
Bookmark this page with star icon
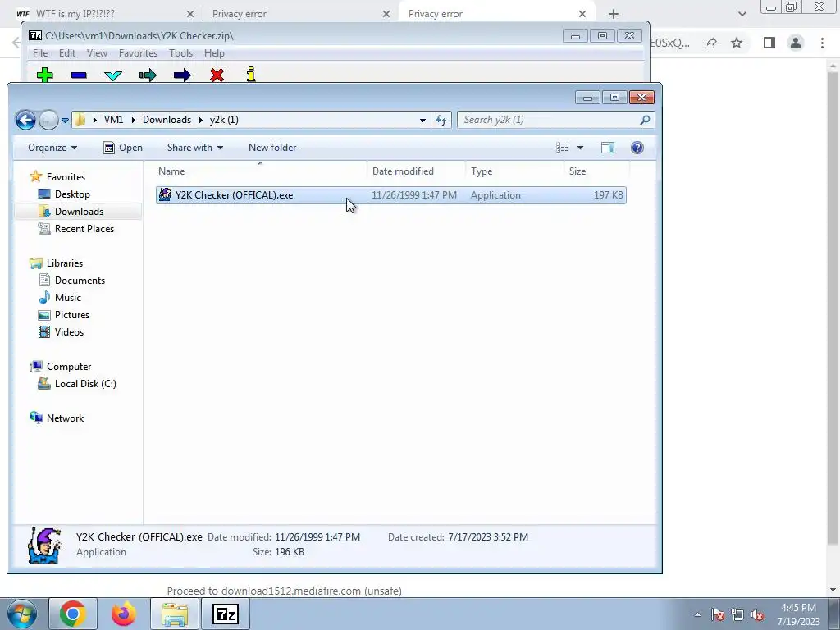[737, 43]
